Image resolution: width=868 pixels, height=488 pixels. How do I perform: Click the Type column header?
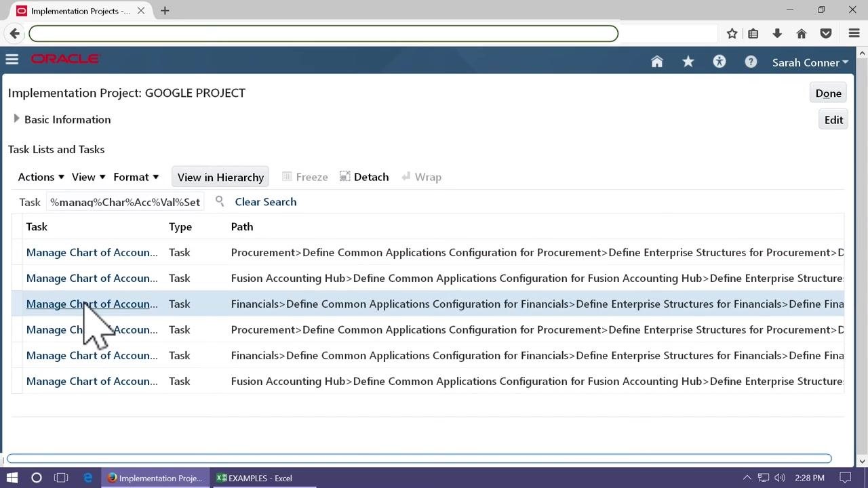click(x=180, y=226)
